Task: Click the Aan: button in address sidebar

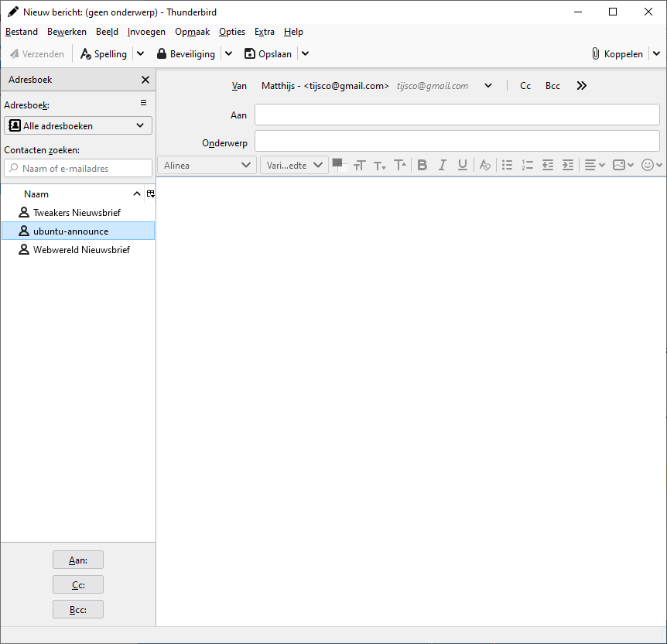Action: (x=78, y=560)
